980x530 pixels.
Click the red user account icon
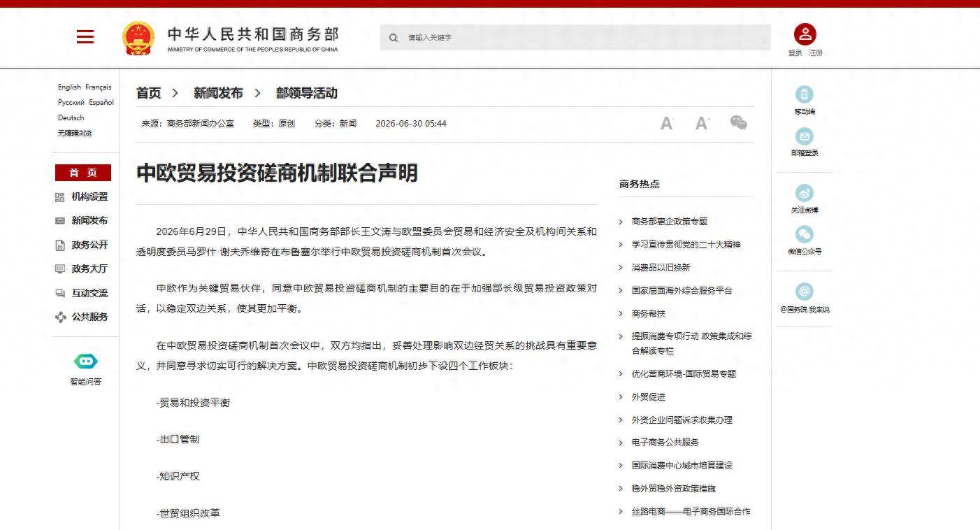pos(805,34)
